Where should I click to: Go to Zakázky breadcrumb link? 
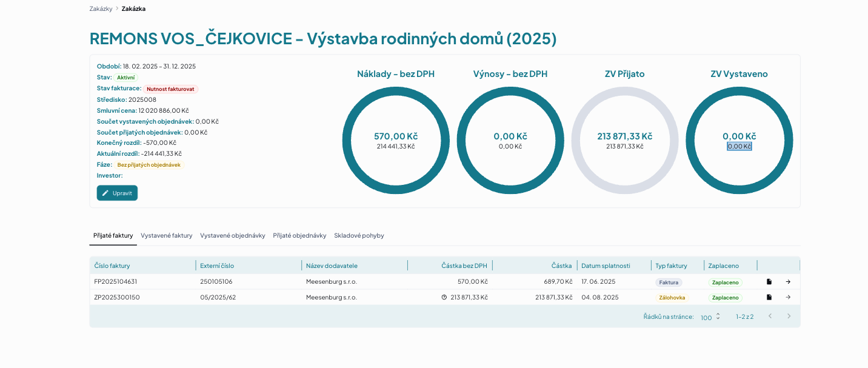click(101, 8)
